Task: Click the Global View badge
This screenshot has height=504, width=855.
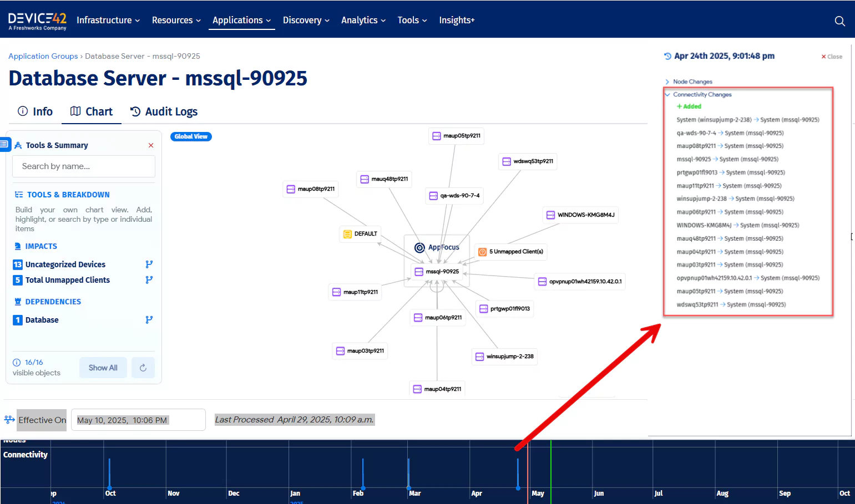Action: point(191,136)
